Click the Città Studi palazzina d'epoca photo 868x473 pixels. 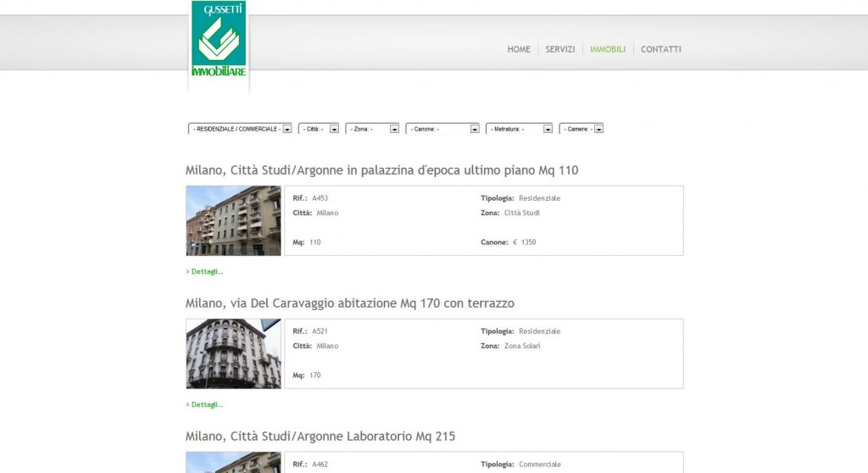click(233, 220)
